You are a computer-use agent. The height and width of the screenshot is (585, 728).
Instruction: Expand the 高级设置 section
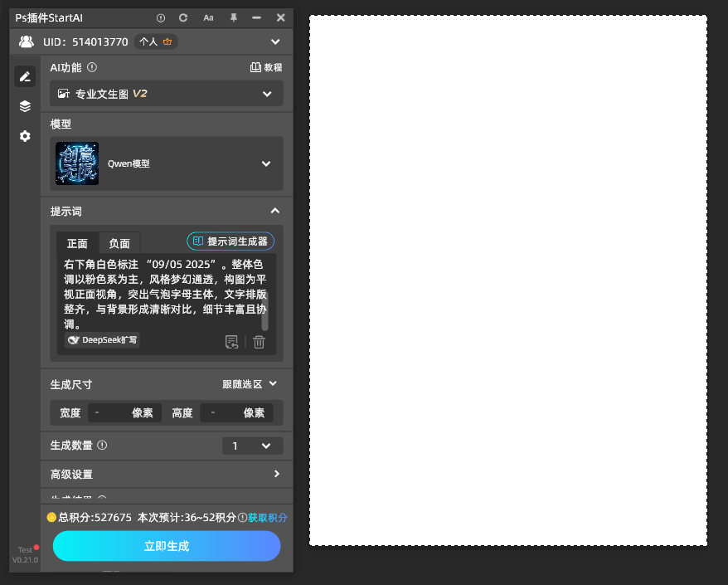tap(166, 474)
